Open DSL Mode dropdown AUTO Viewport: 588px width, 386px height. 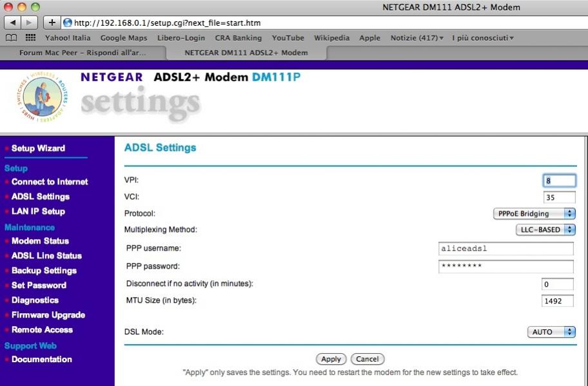551,332
